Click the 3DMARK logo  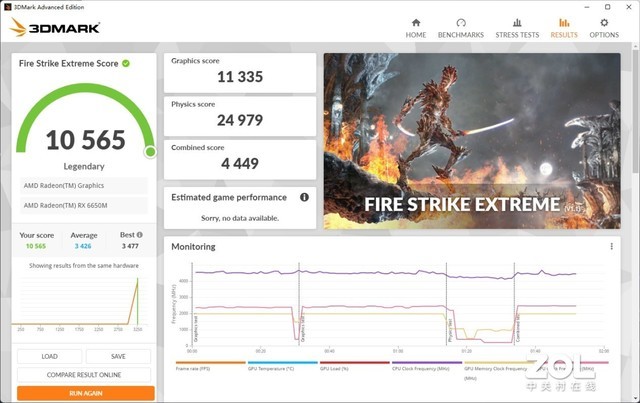(55, 27)
